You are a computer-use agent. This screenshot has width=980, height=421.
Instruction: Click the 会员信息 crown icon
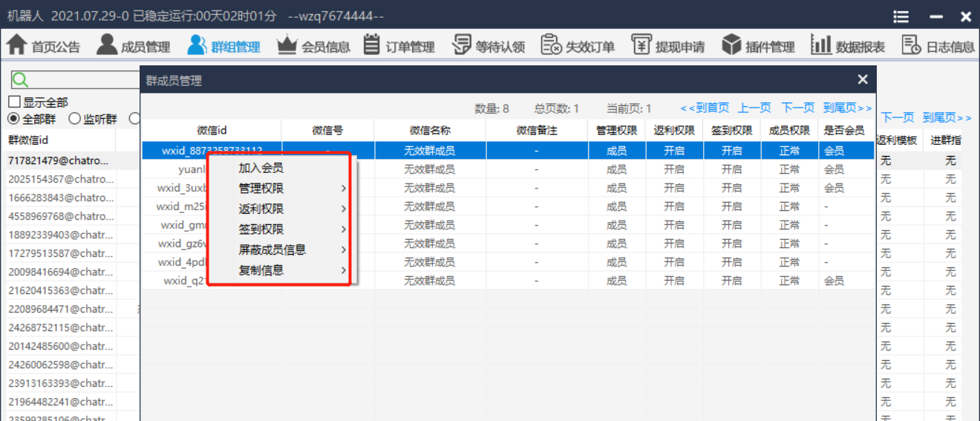287,45
